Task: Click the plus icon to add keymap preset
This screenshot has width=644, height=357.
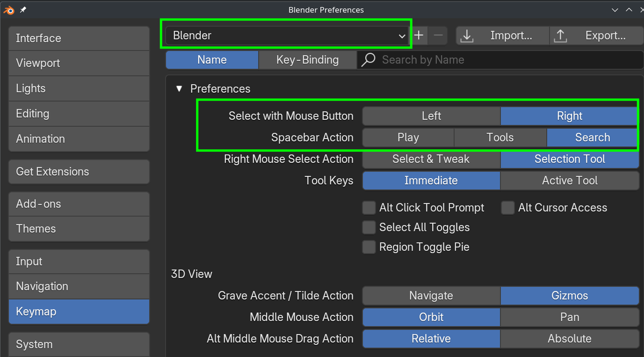Action: click(419, 35)
